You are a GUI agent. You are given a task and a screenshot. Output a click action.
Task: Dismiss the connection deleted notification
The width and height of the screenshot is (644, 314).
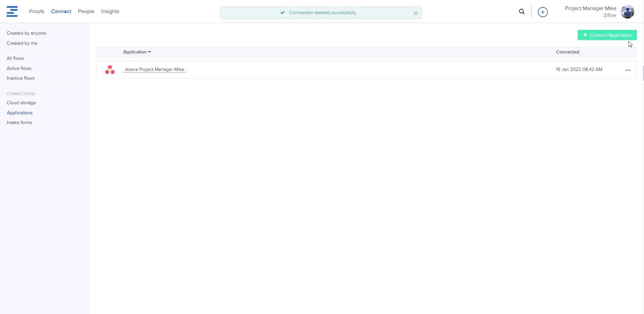pos(415,13)
